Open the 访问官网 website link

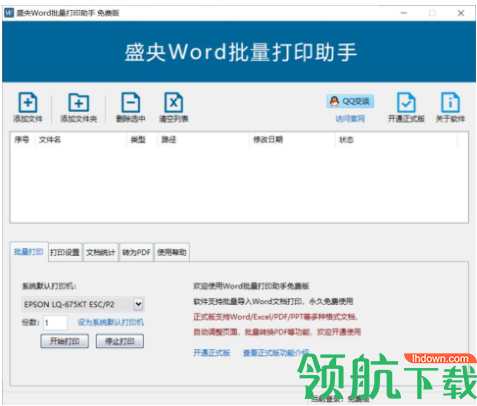[x=350, y=119]
